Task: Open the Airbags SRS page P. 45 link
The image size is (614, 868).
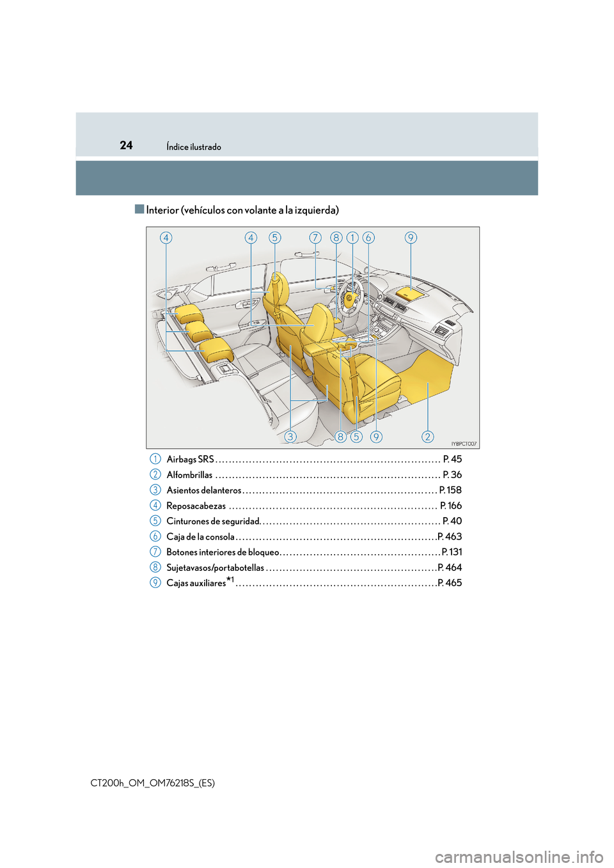Action: (x=452, y=459)
